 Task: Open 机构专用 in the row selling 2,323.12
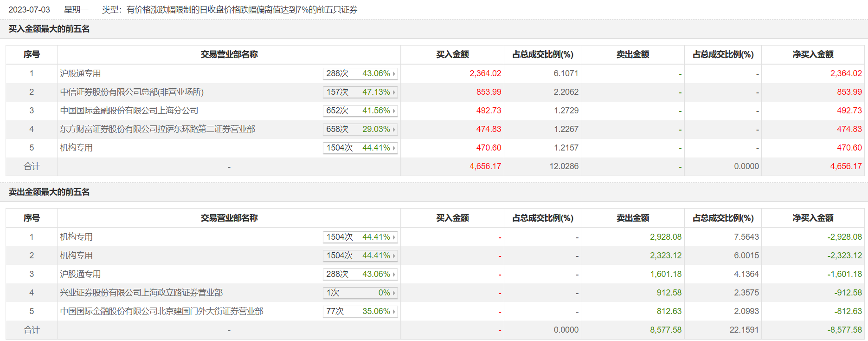76,256
